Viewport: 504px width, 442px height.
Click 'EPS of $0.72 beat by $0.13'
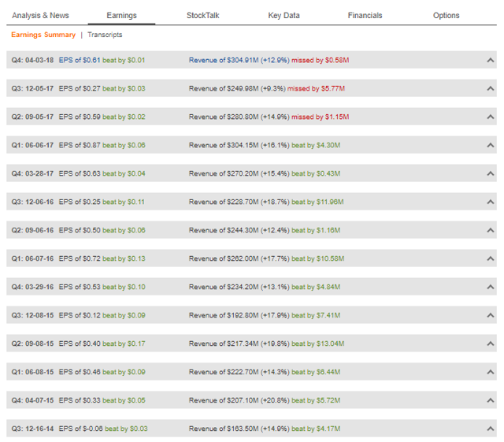click(x=102, y=258)
